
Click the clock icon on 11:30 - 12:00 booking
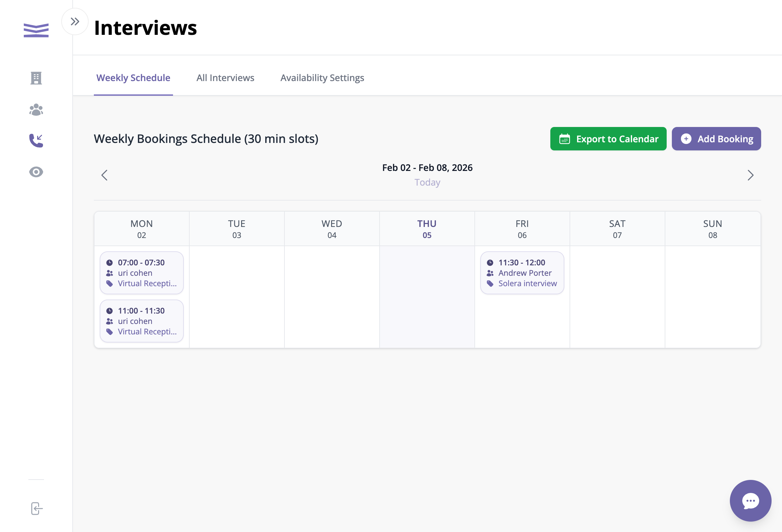pos(490,263)
